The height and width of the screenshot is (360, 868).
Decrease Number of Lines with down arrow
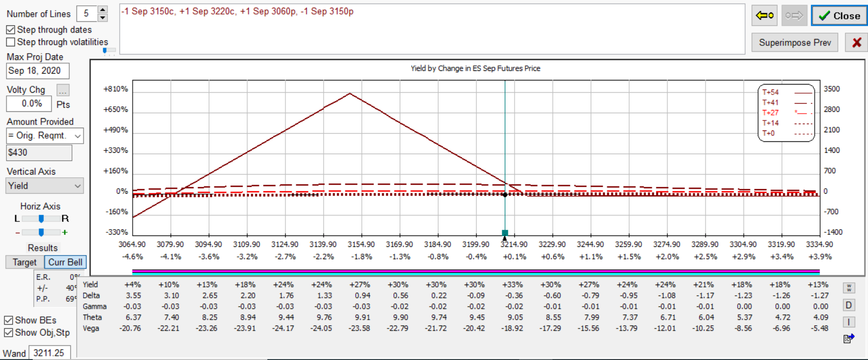point(103,18)
